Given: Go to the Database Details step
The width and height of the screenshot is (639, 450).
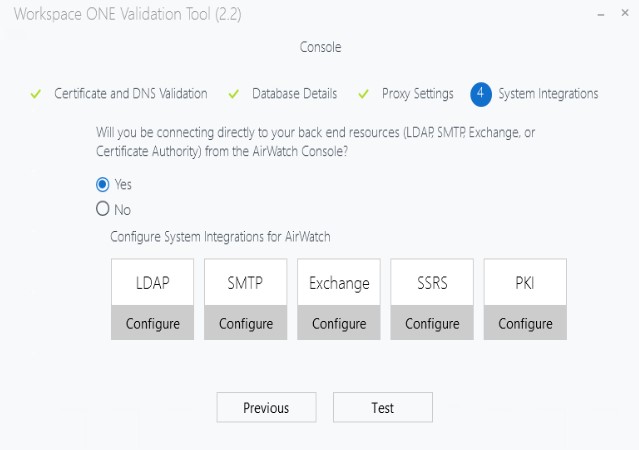Looking at the screenshot, I should pyautogui.click(x=294, y=94).
